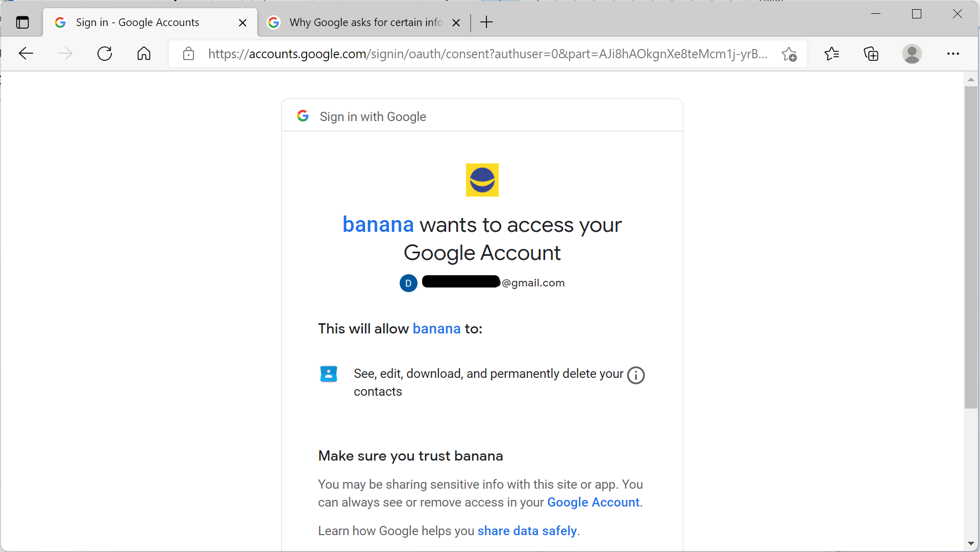This screenshot has height=552, width=980.
Task: Open Collections
Action: tap(871, 54)
